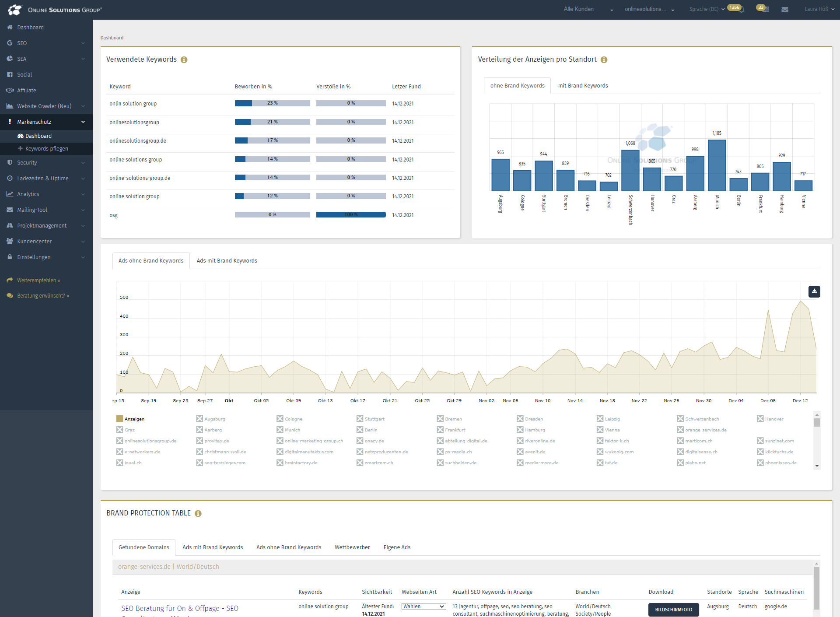
Task: Click the legend scrollbar down arrow
Action: pyautogui.click(x=817, y=466)
